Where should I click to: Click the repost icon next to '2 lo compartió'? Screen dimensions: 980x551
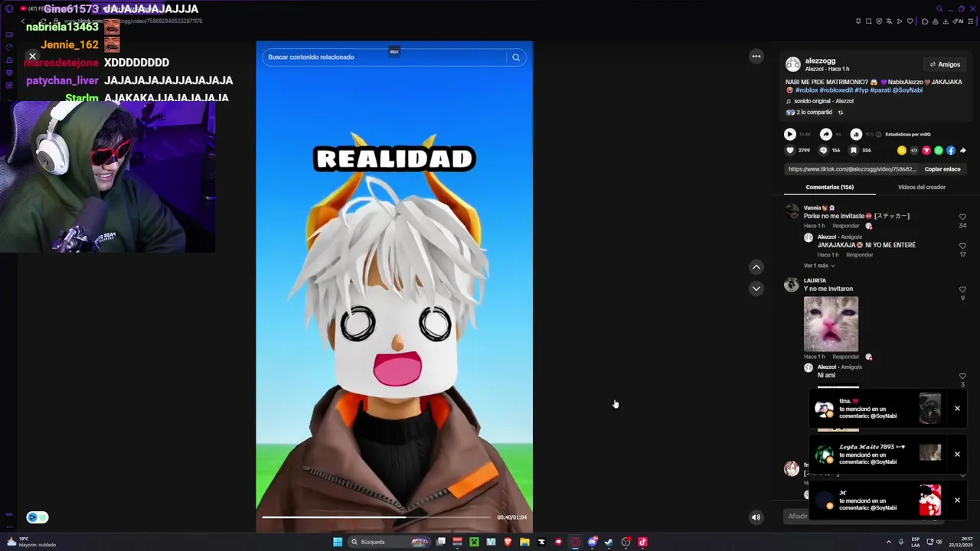click(840, 112)
